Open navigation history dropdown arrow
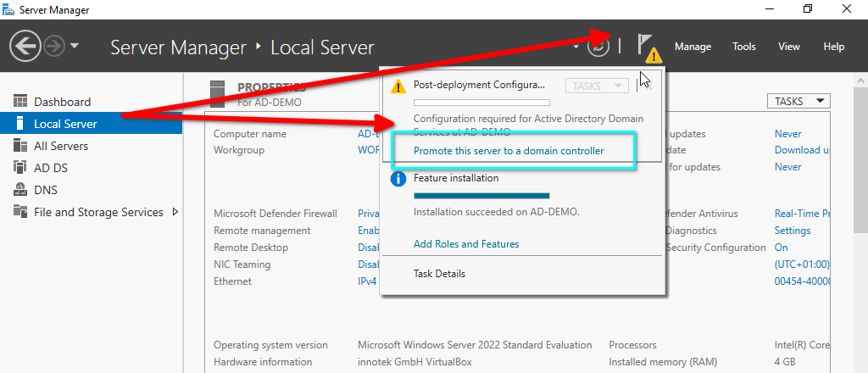The image size is (868, 373). point(75,46)
